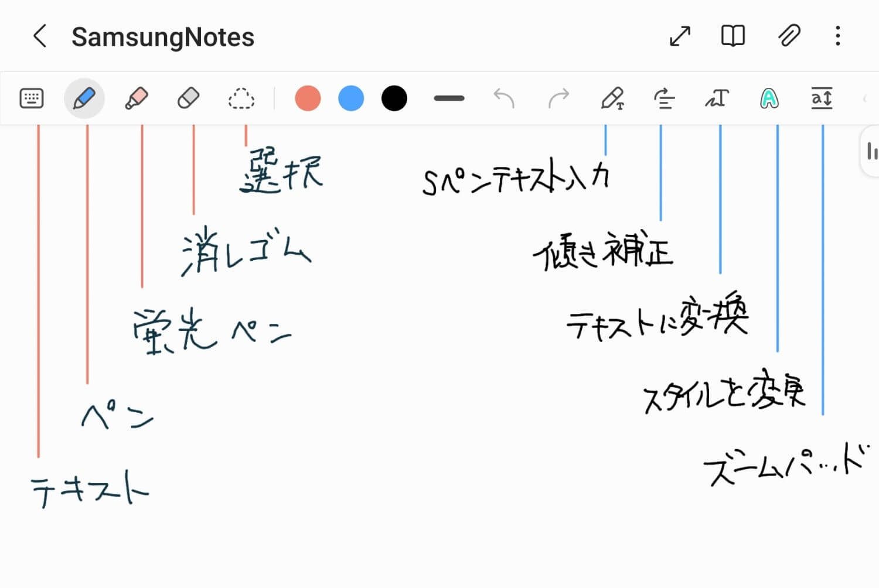This screenshot has height=588, width=879.
Task: Choose the coral red pen color
Action: coord(308,98)
